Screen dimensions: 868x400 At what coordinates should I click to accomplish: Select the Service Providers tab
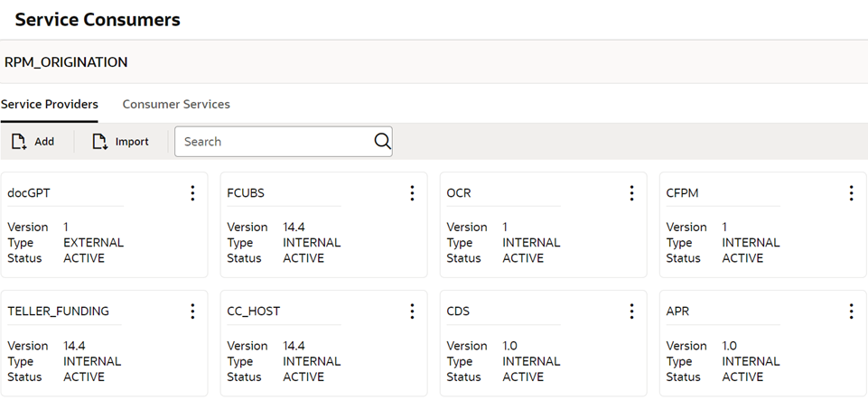point(50,105)
